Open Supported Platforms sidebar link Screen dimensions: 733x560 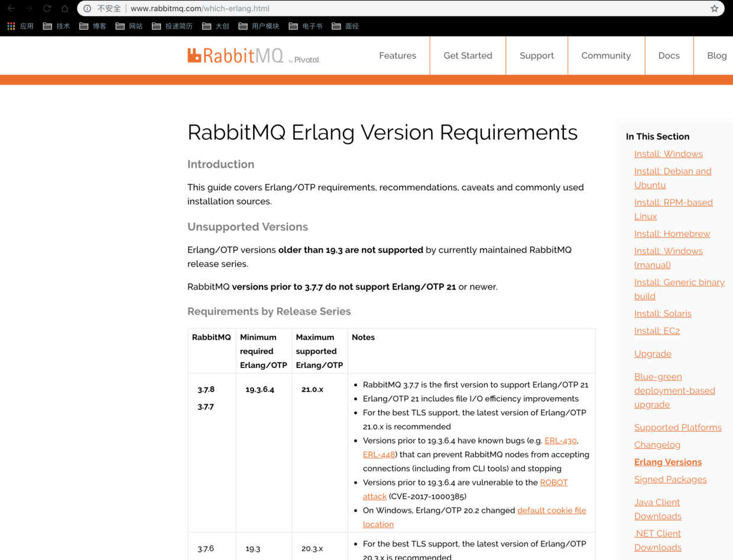tap(677, 427)
